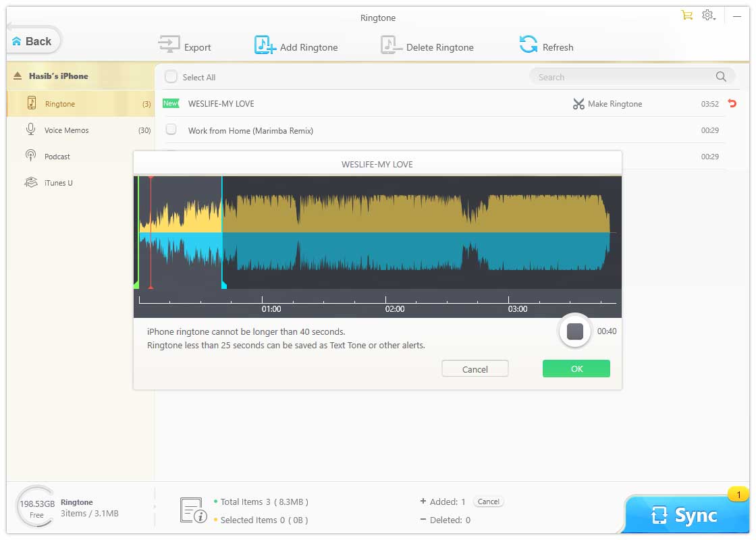Image resolution: width=756 pixels, height=540 pixels.
Task: Open the settings gear dropdown
Action: coord(708,15)
